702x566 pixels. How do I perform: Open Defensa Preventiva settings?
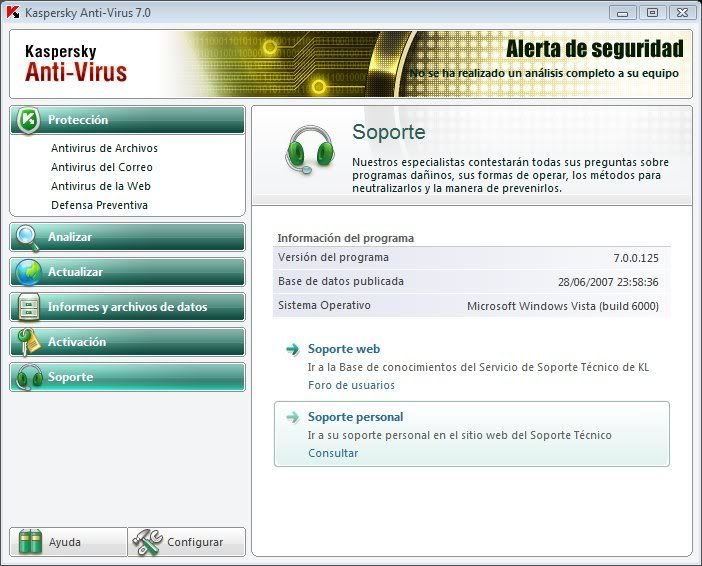tap(99, 205)
